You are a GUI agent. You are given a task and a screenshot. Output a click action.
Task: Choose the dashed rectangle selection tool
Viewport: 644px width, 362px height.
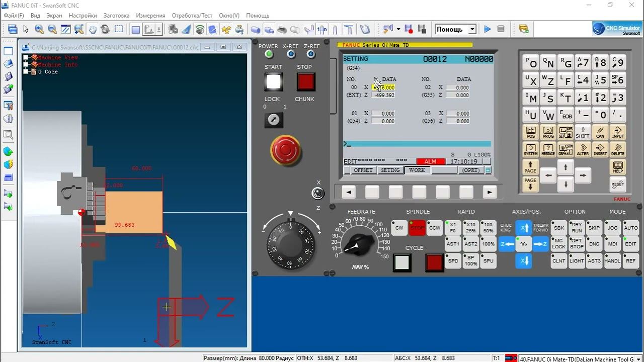tap(119, 29)
